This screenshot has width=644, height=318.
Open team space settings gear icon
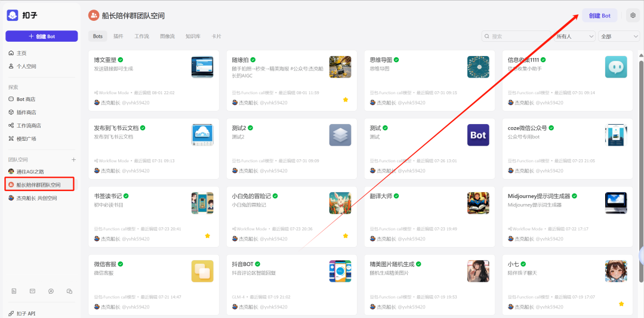633,16
